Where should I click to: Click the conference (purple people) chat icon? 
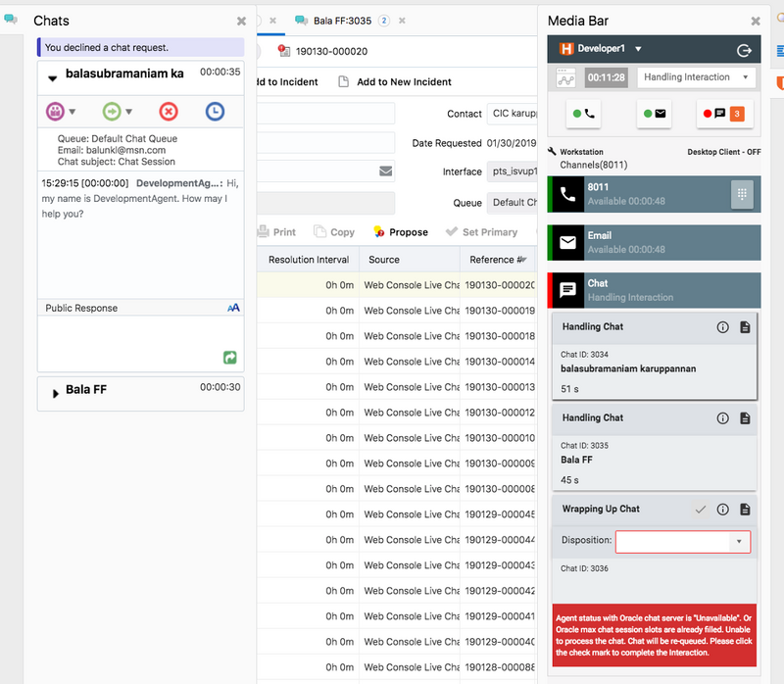pyautogui.click(x=55, y=112)
